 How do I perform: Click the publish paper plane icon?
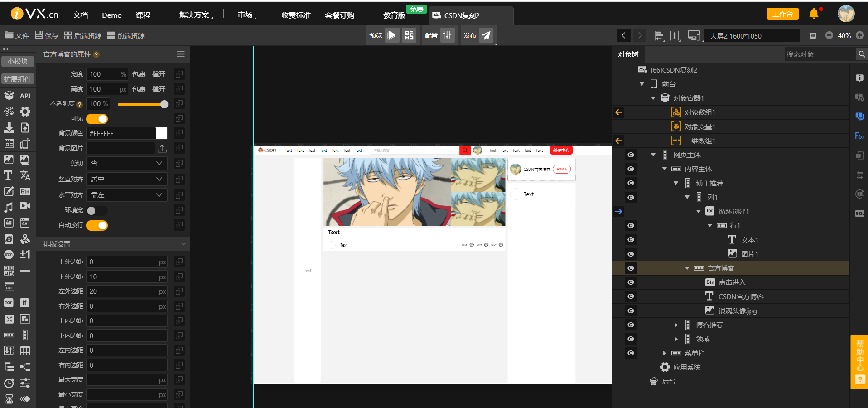[x=486, y=35]
